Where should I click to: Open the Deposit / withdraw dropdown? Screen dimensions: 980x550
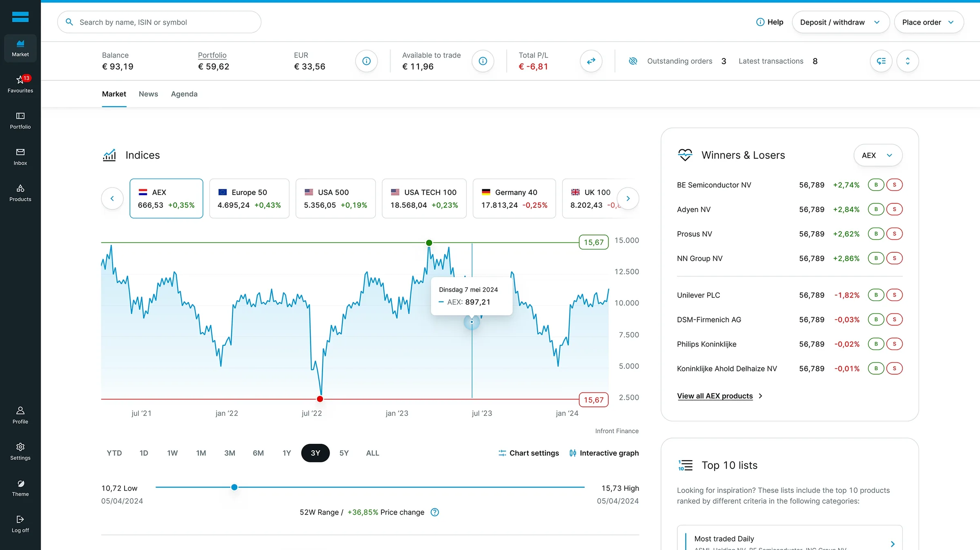(840, 22)
